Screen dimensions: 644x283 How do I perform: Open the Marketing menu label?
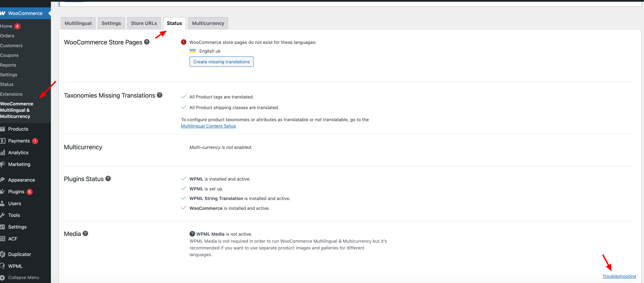click(19, 164)
